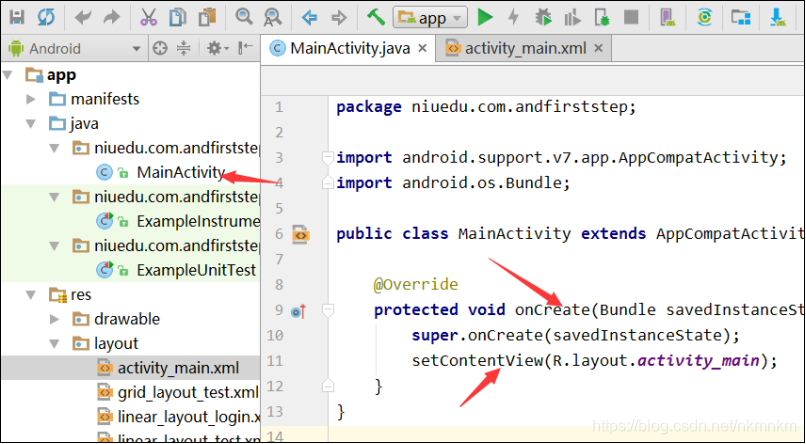Click activity_main reference in setContentView line
Screen dimensions: 806x444
698,361
